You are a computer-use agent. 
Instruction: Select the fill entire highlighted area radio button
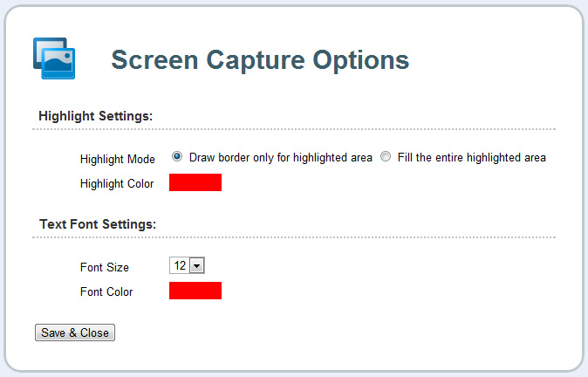386,157
